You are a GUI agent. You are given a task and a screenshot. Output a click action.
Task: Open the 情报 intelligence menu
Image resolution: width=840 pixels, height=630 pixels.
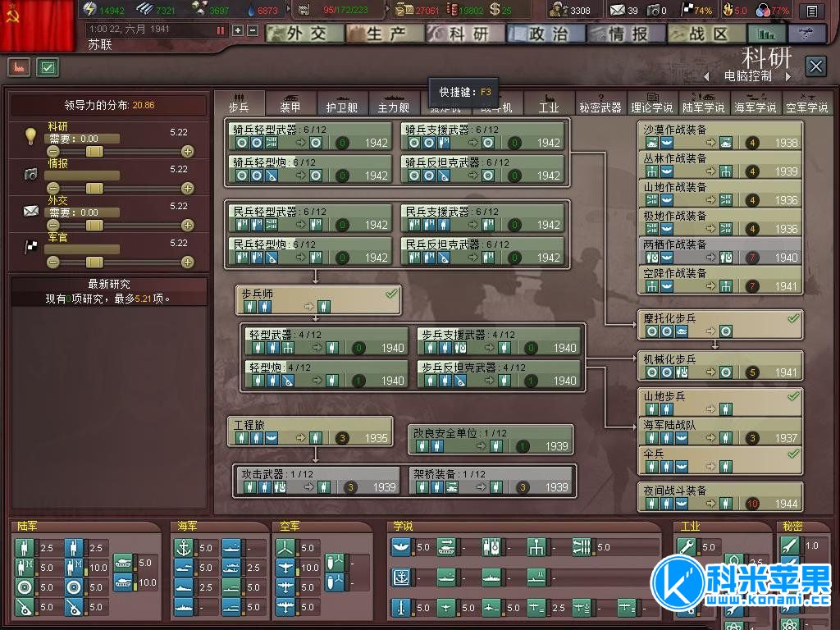(x=627, y=34)
